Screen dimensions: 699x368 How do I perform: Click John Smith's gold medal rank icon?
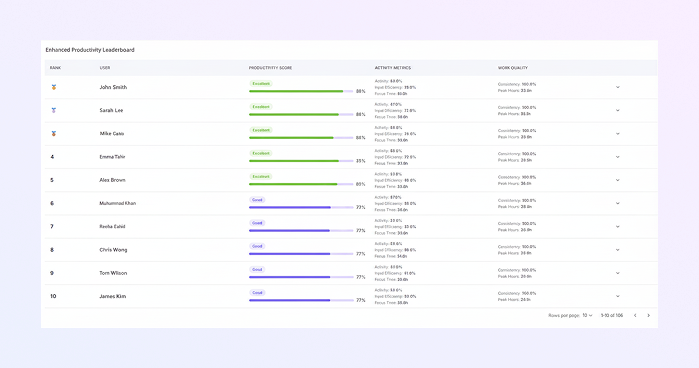coord(53,87)
